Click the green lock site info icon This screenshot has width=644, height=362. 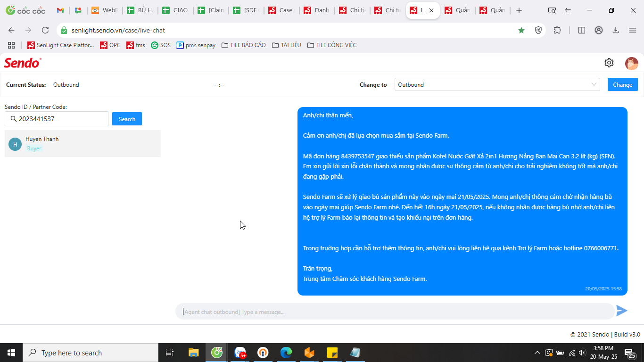point(65,30)
